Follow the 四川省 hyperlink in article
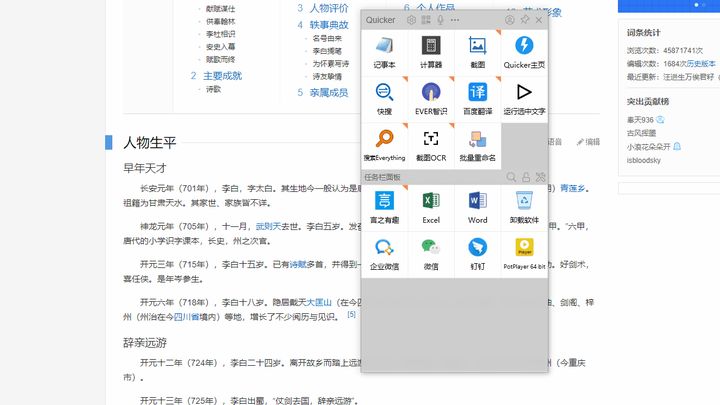Image resolution: width=720 pixels, height=405 pixels. tap(186, 317)
